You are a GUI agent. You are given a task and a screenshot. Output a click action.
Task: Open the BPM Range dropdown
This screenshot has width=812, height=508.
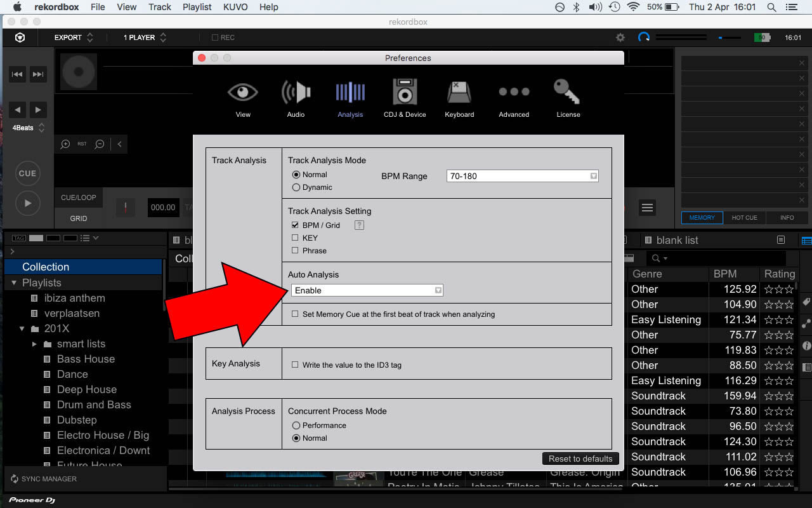[x=593, y=176]
